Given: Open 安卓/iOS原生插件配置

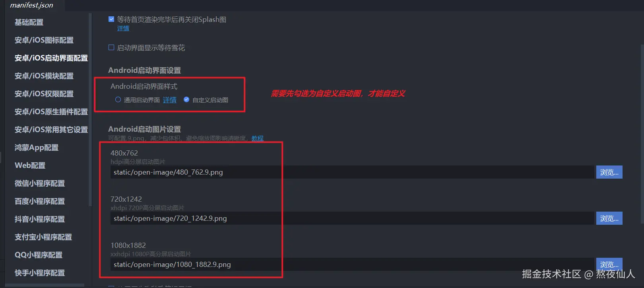Looking at the screenshot, I should (x=51, y=112).
